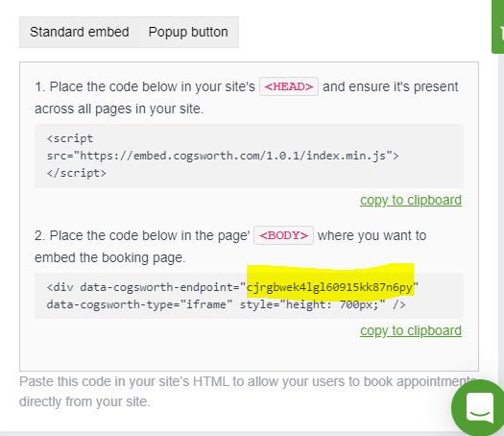Image resolution: width=504 pixels, height=436 pixels.
Task: Click 'across all pages in your site' text
Action: [x=119, y=109]
